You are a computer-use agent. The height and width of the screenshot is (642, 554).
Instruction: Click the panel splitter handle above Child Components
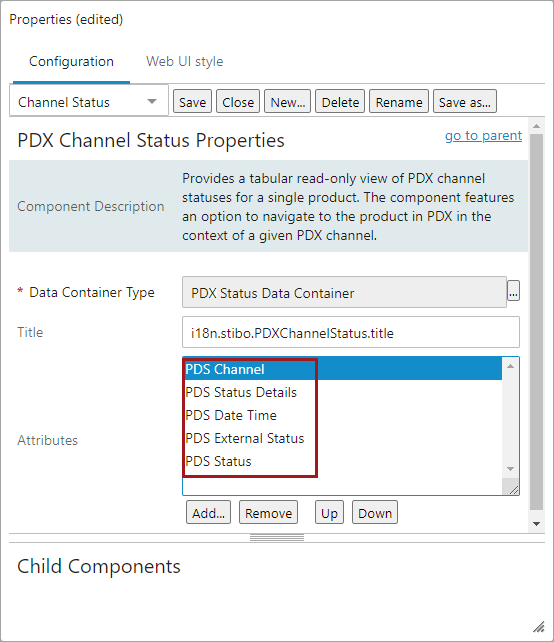coord(277,538)
